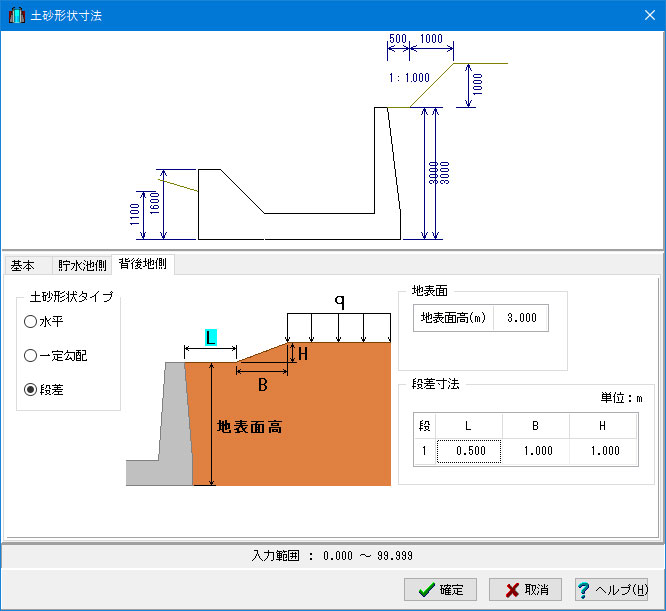This screenshot has width=666, height=611.
Task: Switch to the 基本 tab
Action: click(28, 265)
